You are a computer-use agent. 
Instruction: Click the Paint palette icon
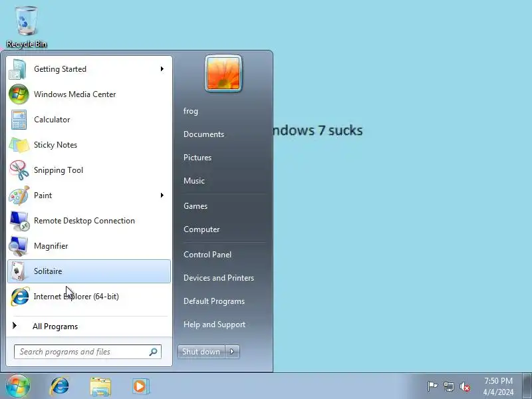pyautogui.click(x=19, y=196)
